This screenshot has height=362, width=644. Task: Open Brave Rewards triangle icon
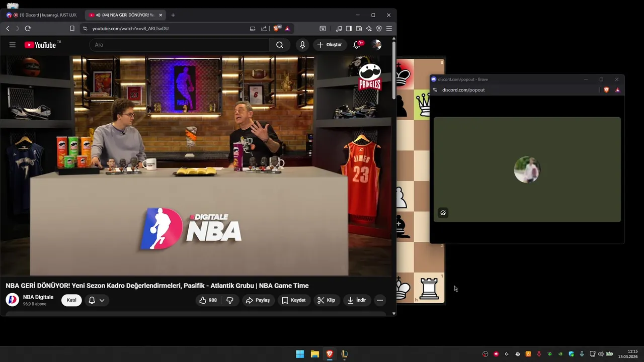pyautogui.click(x=287, y=29)
